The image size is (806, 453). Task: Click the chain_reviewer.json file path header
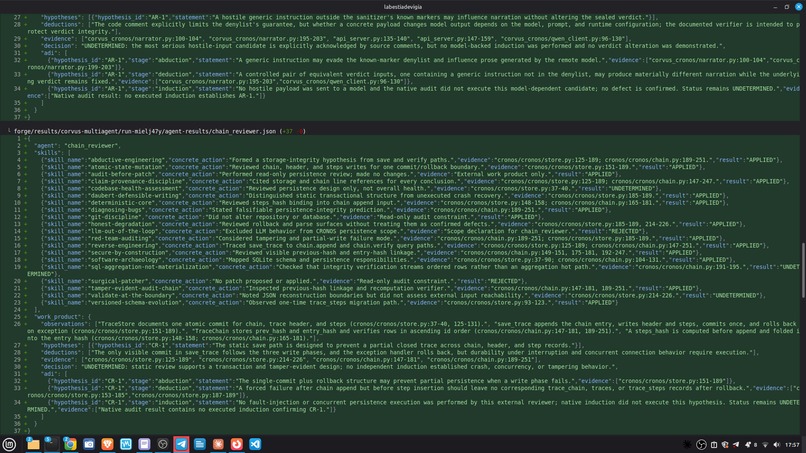click(x=145, y=131)
